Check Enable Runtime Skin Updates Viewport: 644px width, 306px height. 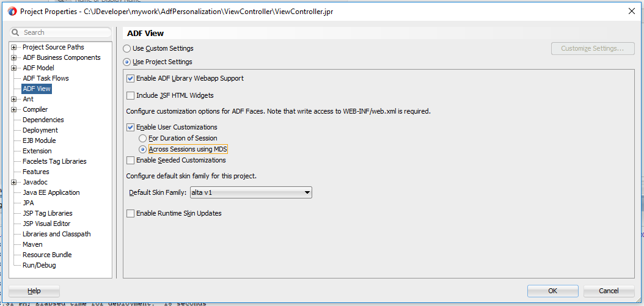click(130, 213)
